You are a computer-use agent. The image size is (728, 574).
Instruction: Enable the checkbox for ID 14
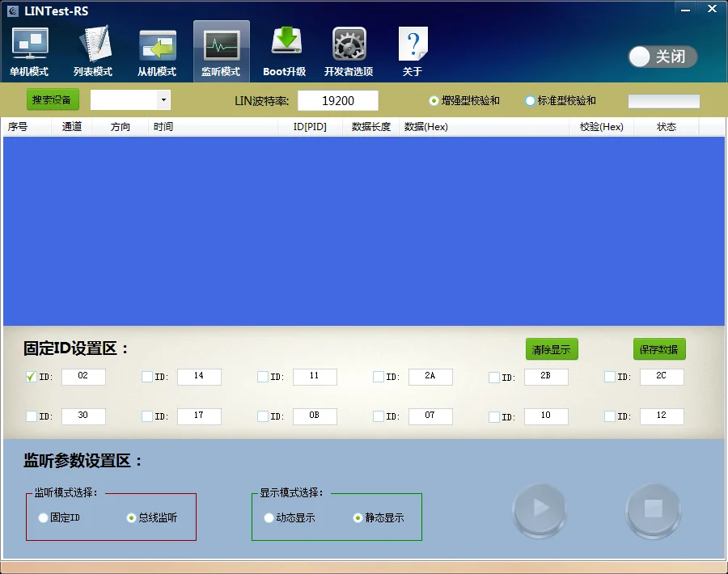pyautogui.click(x=147, y=377)
